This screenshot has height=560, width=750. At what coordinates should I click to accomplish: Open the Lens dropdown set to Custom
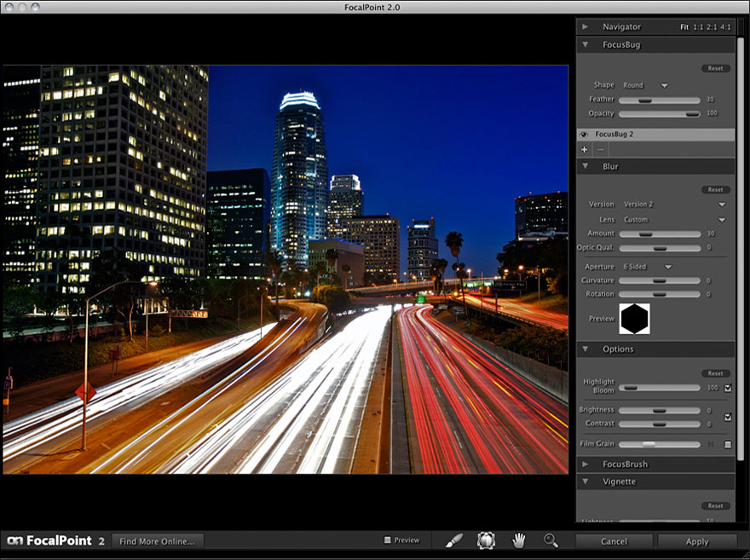coord(674,220)
